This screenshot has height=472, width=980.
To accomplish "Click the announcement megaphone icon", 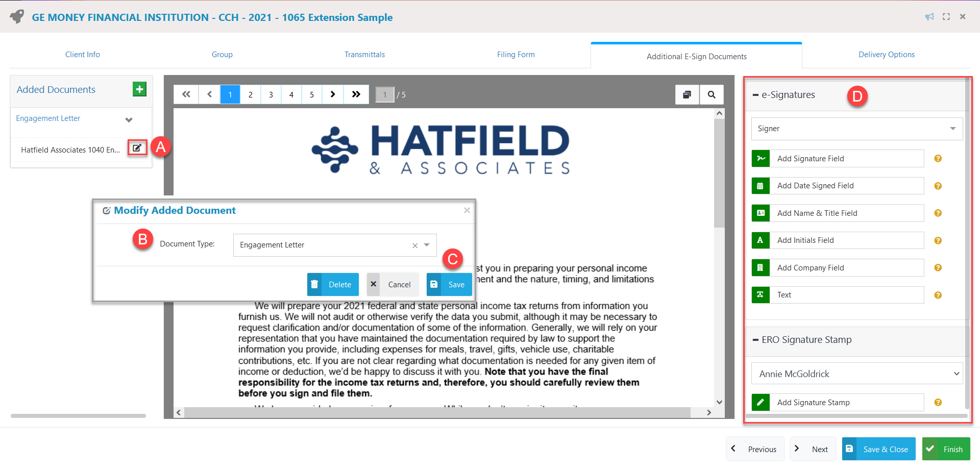I will point(929,17).
